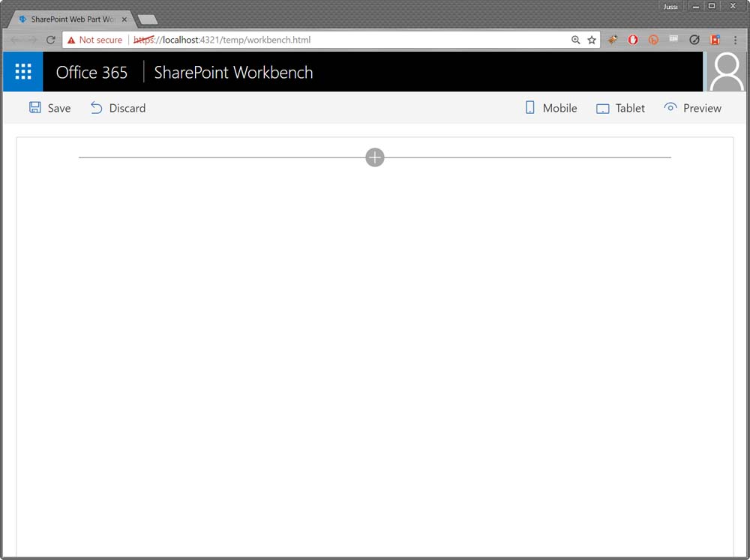
Task: Reload the page in browser
Action: tap(51, 40)
